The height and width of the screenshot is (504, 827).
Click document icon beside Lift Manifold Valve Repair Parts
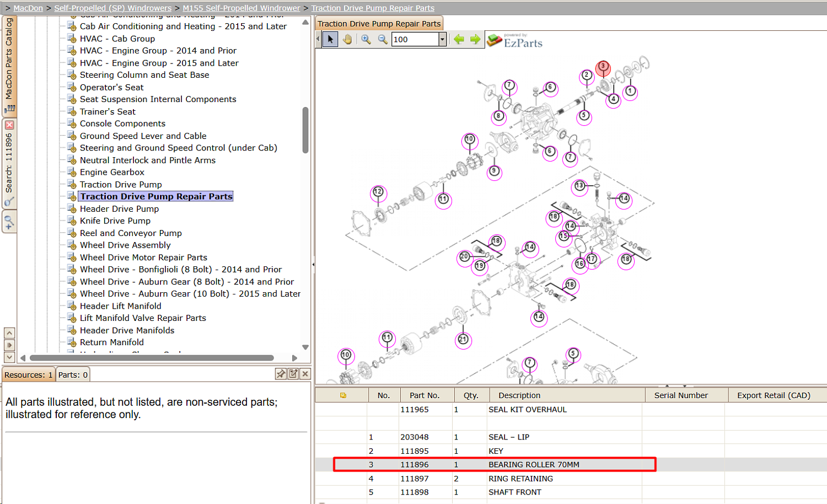(x=72, y=318)
